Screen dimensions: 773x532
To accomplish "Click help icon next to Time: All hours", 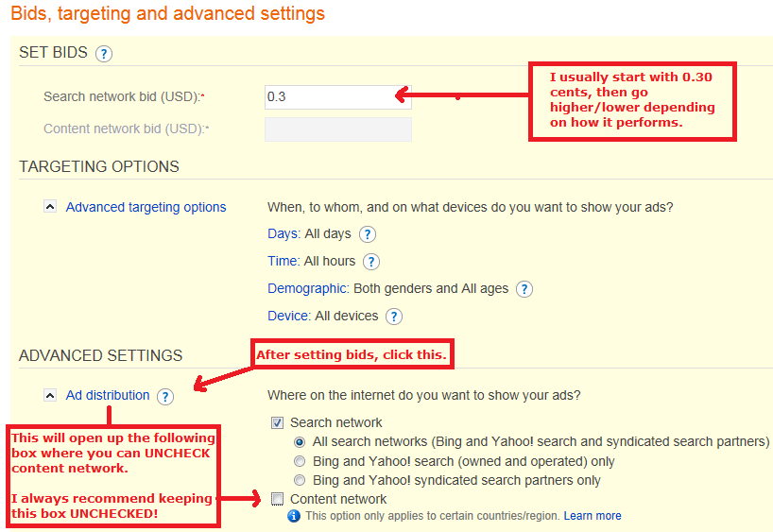I will (371, 262).
